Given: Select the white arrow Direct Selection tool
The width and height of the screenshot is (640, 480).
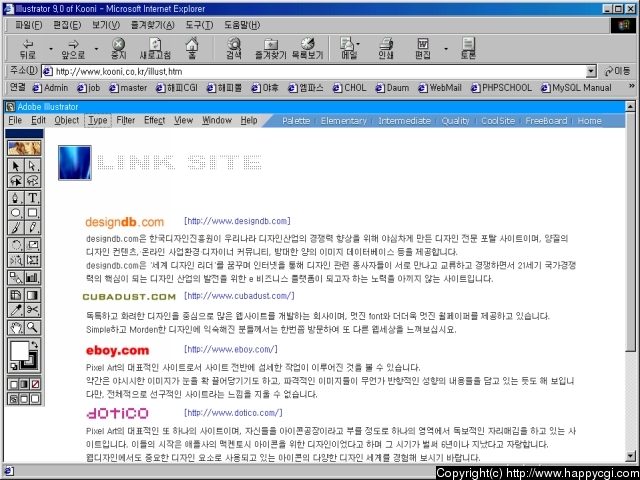Looking at the screenshot, I should pyautogui.click(x=32, y=166).
